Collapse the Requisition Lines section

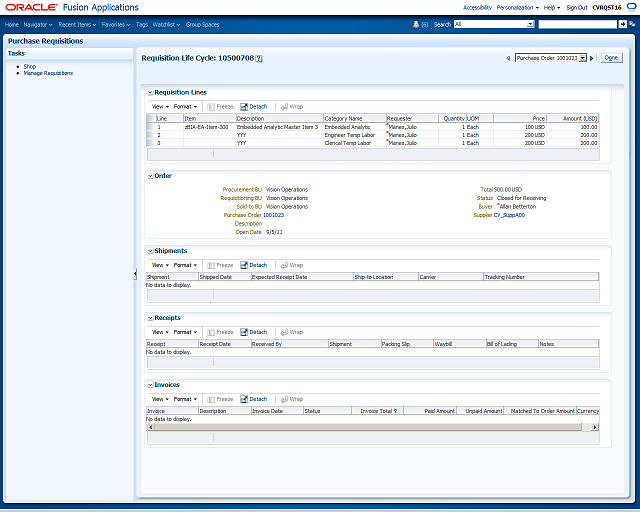click(x=150, y=93)
